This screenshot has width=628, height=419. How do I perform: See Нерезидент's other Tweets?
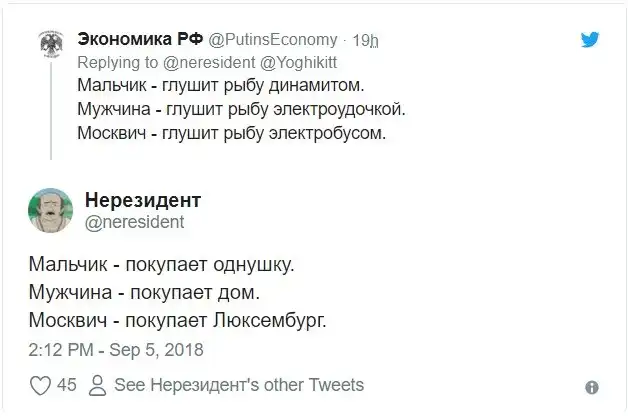point(239,385)
